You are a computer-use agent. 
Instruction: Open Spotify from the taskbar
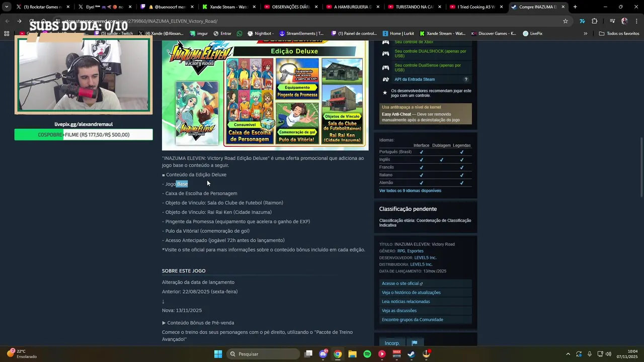(x=367, y=354)
